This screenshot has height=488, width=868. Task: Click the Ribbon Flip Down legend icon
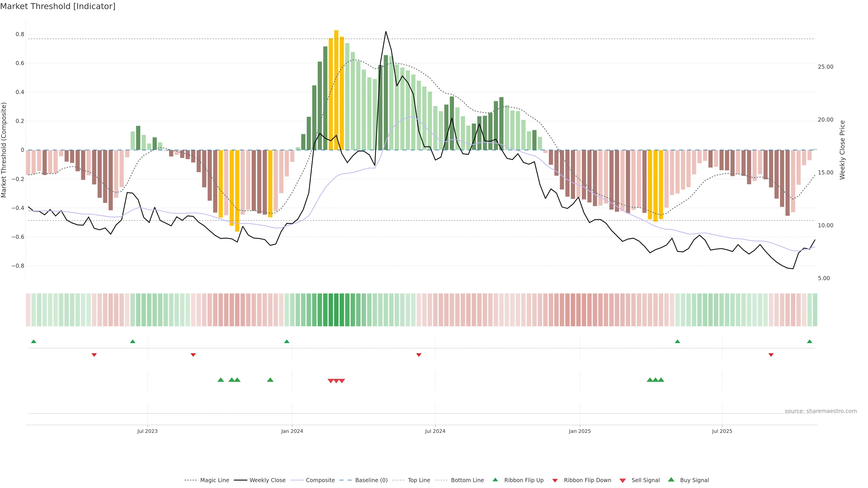[x=555, y=480]
